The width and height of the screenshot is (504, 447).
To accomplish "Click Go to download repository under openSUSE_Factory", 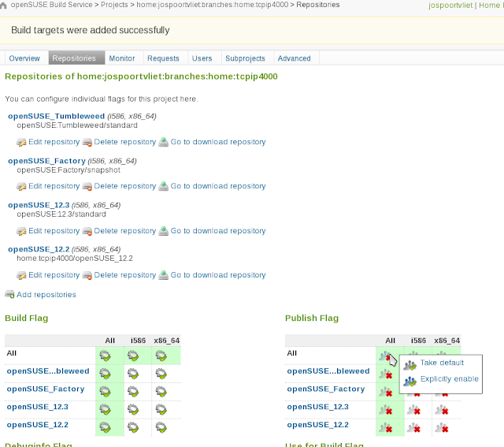I will [x=218, y=186].
